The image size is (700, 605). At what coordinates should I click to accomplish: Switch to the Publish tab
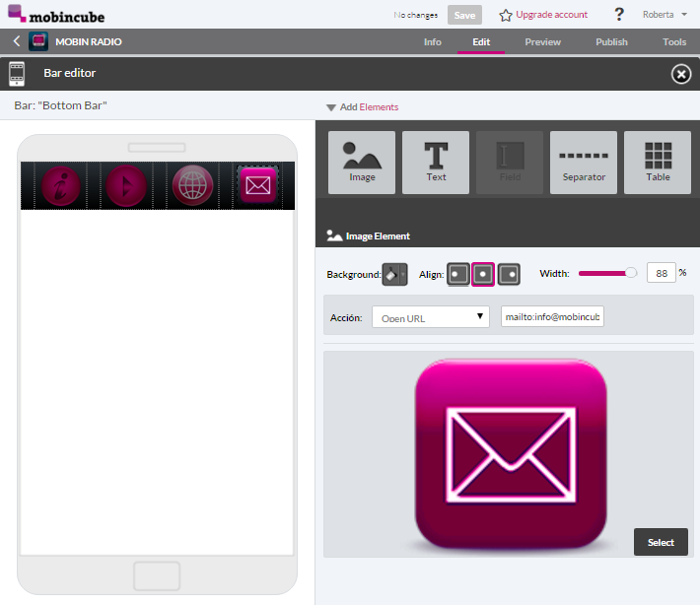[611, 42]
